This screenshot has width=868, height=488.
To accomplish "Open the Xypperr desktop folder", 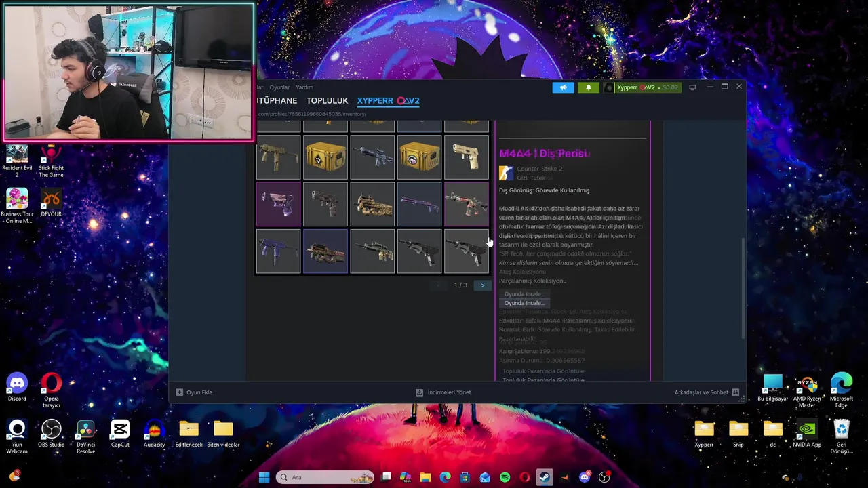I will pyautogui.click(x=704, y=433).
